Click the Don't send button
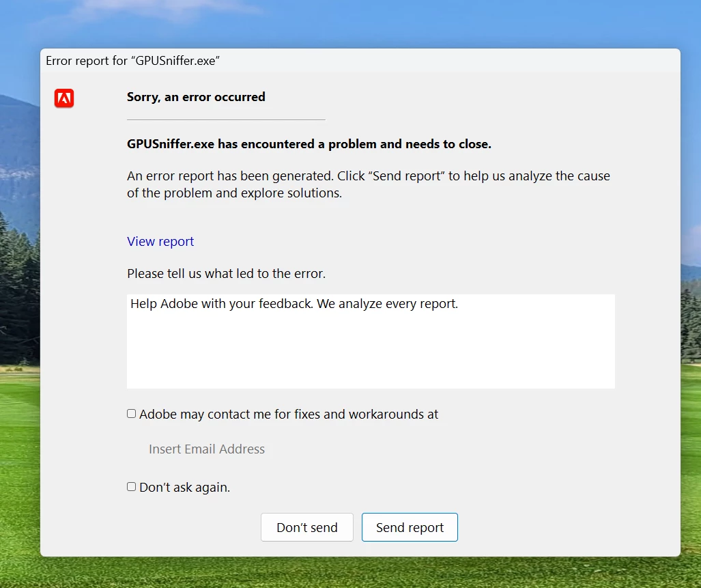 pyautogui.click(x=307, y=527)
